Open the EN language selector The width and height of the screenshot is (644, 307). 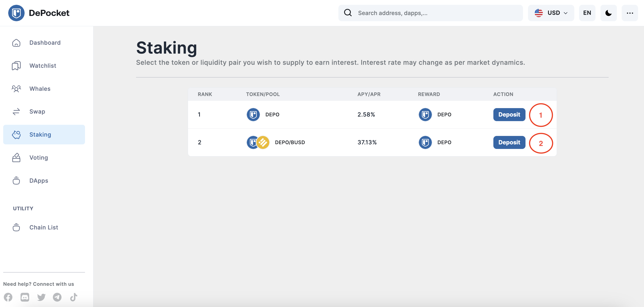click(x=587, y=13)
